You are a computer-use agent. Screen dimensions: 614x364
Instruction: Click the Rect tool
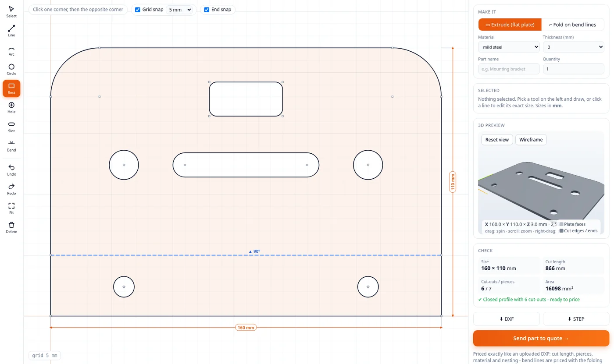11,88
